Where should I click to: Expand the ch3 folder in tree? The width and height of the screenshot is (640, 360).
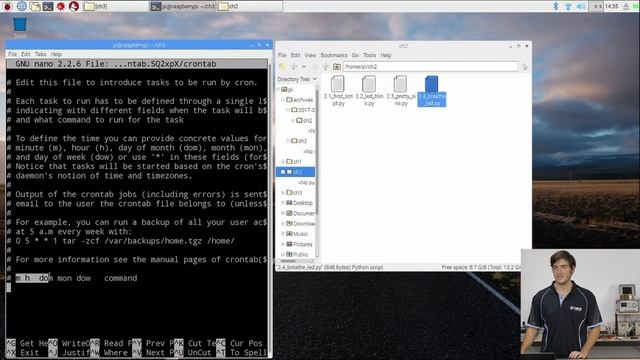tap(282, 193)
